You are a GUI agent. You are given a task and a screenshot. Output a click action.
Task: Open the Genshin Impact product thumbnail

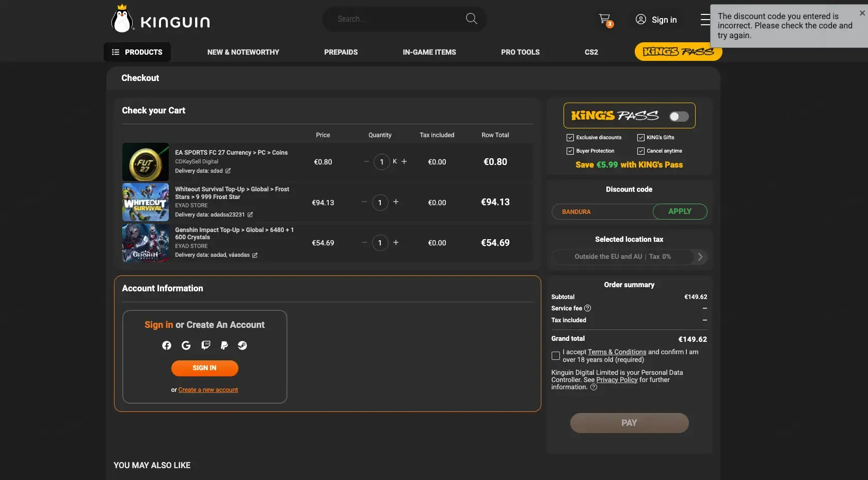point(146,243)
